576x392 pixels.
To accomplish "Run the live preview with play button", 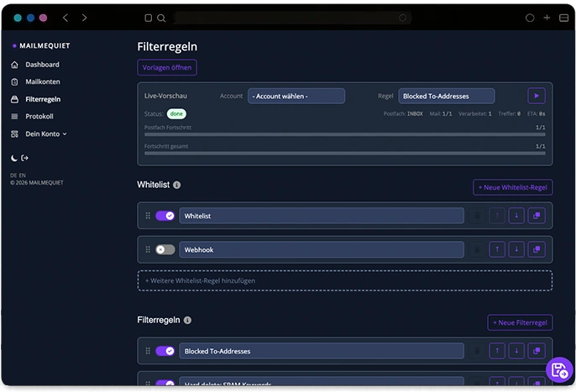I will (536, 96).
